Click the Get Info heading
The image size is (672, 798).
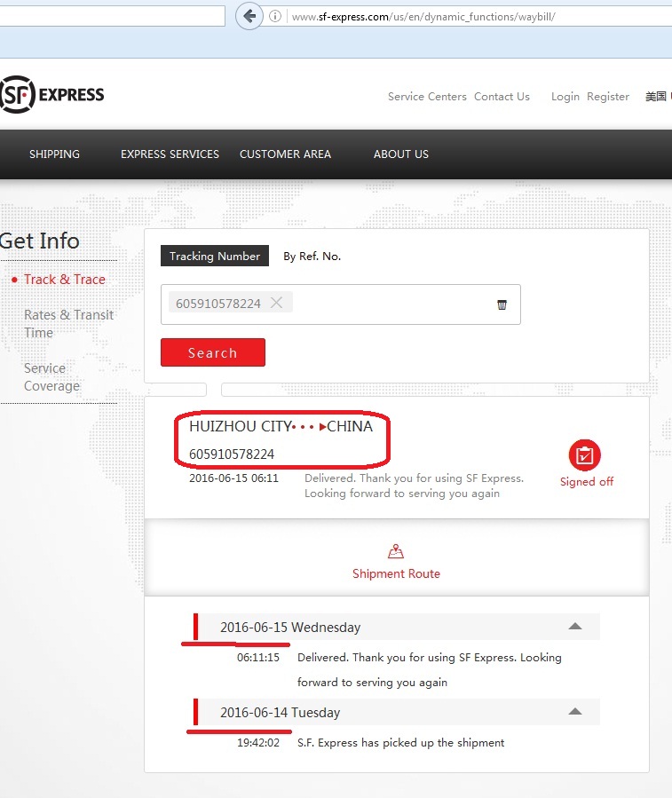(40, 241)
